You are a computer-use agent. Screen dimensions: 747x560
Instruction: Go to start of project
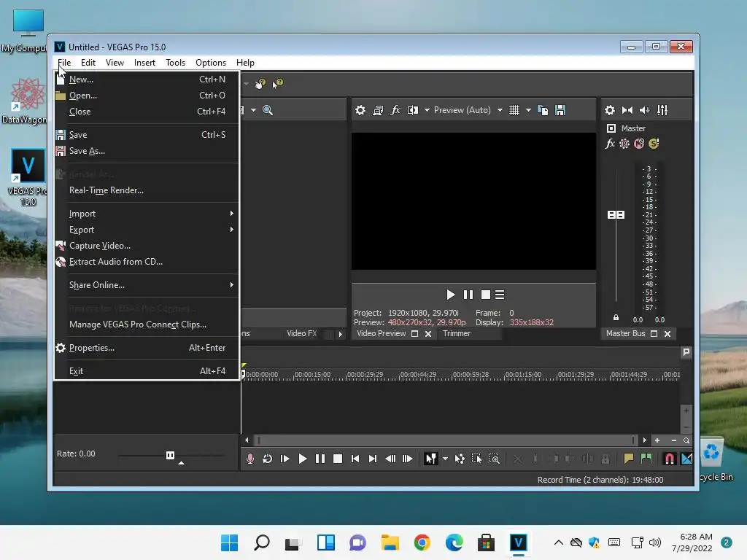[x=355, y=459]
